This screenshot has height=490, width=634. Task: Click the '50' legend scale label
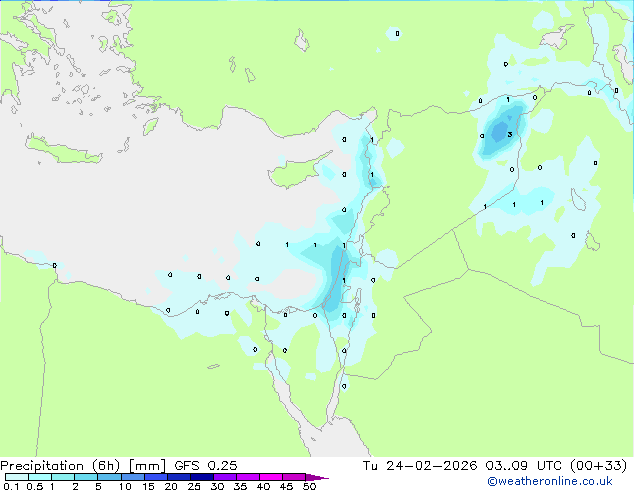point(309,486)
